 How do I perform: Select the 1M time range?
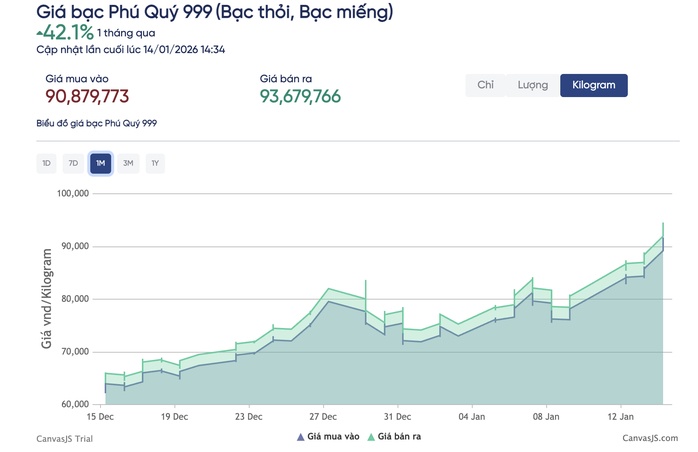100,163
